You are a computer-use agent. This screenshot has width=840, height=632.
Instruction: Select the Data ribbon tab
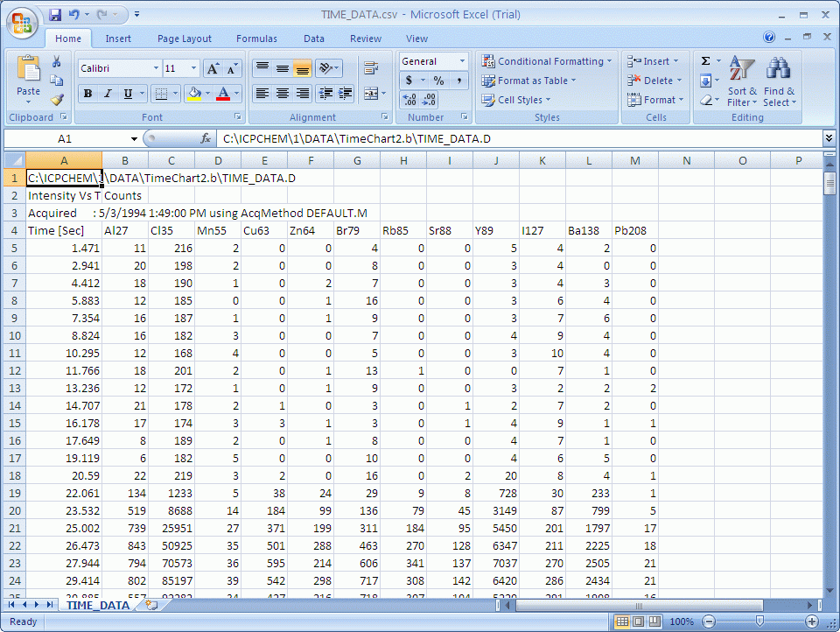click(314, 39)
